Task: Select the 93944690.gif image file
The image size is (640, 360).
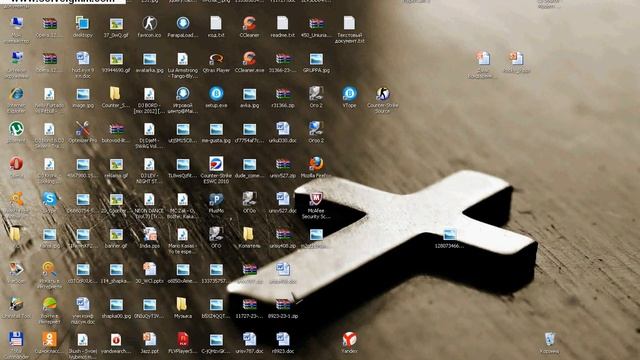Action: pyautogui.click(x=116, y=59)
